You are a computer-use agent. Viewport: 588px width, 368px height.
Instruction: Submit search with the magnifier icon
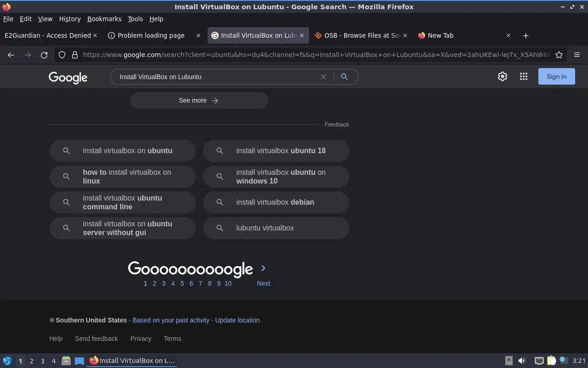click(344, 77)
